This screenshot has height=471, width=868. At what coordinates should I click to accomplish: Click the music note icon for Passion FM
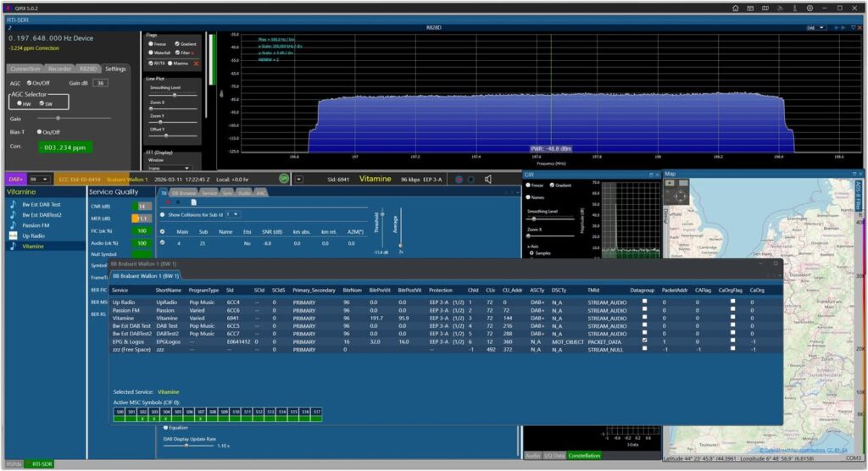tap(13, 226)
